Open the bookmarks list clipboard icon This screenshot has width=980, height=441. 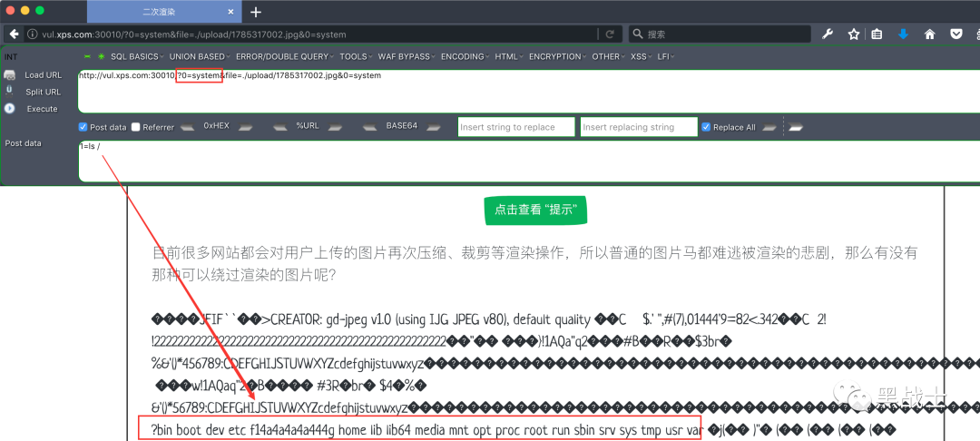click(877, 34)
